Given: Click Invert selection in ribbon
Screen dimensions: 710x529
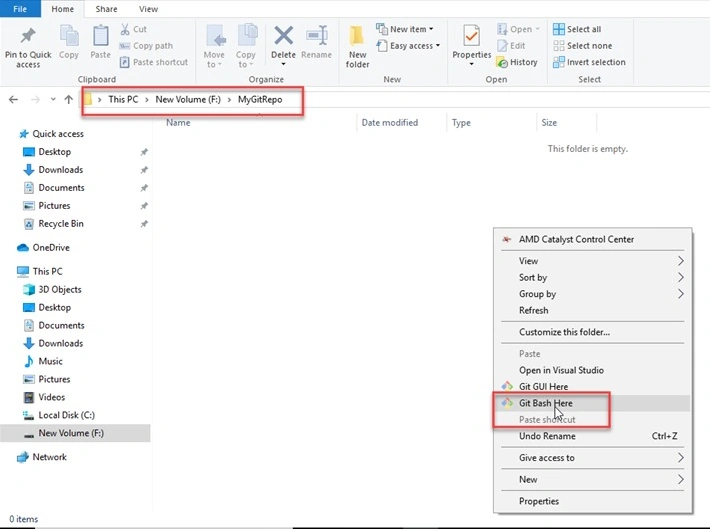Looking at the screenshot, I should click(590, 62).
